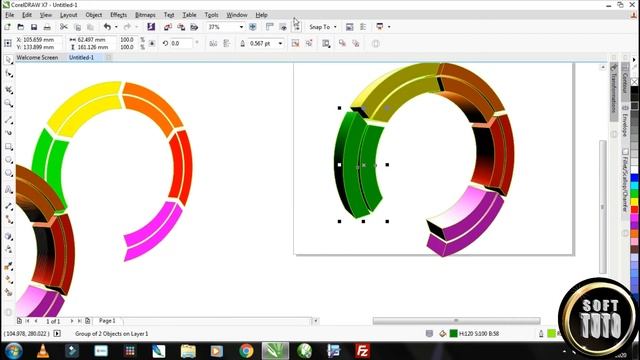
Task: Open the Envelope docker tab
Action: click(624, 122)
